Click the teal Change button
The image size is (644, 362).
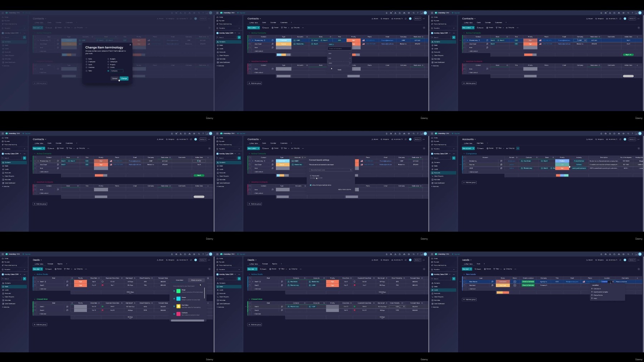pyautogui.click(x=124, y=78)
